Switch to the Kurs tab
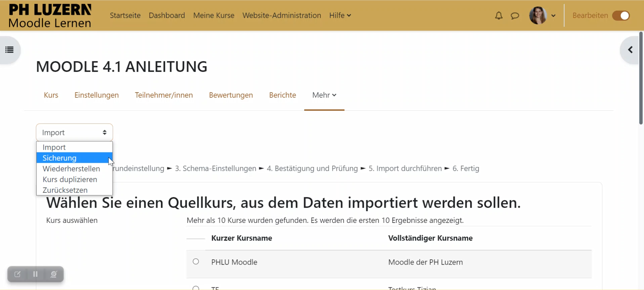 tap(51, 95)
